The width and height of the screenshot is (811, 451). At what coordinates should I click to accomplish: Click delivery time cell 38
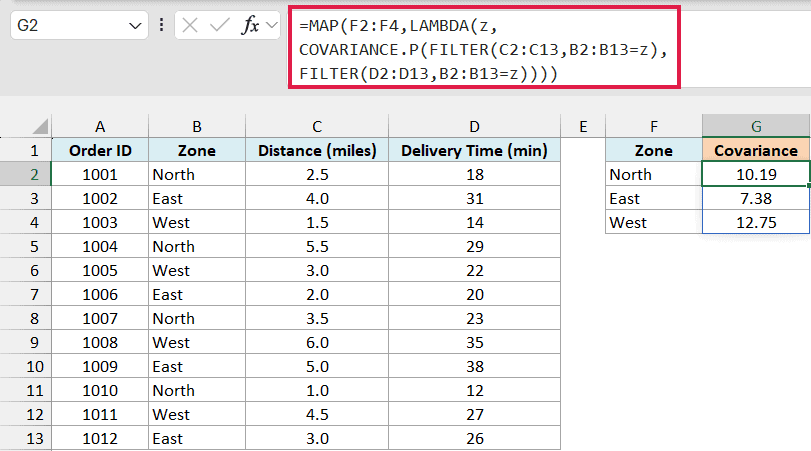474,366
